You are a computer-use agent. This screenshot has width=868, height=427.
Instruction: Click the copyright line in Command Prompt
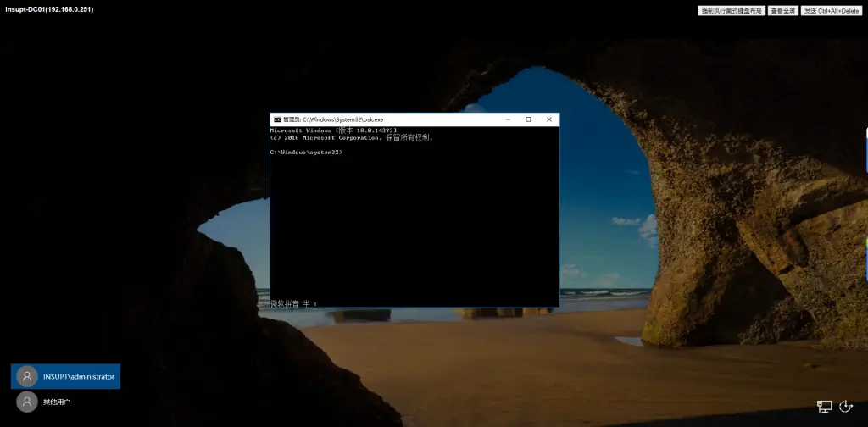point(352,137)
